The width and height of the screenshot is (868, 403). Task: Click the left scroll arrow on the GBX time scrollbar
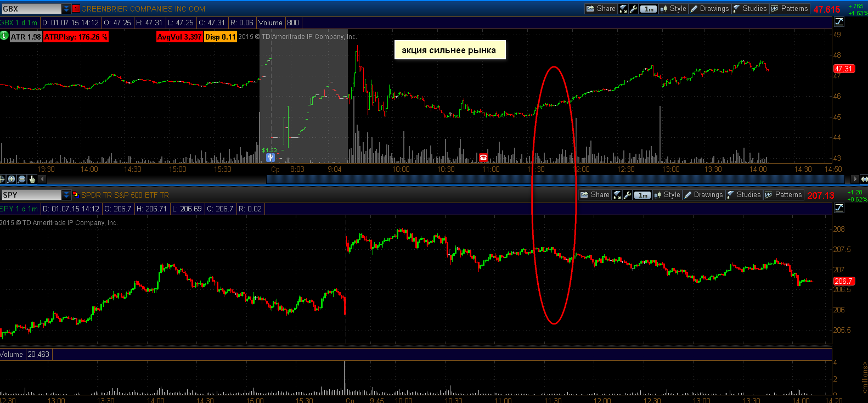[x=42, y=179]
